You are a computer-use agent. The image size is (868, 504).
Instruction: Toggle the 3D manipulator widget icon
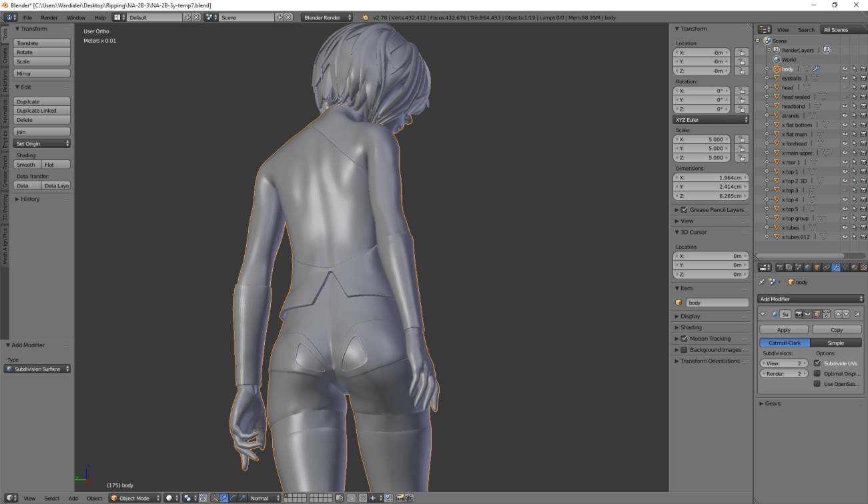[214, 498]
